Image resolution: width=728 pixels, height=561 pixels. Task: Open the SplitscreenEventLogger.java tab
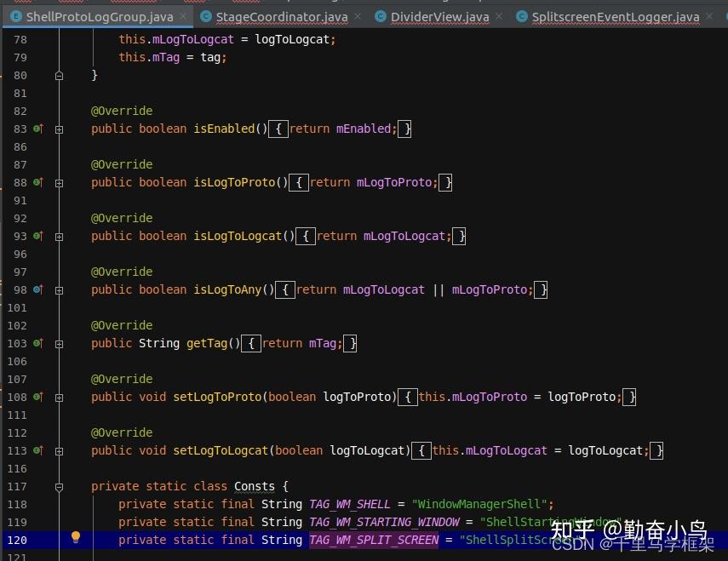(x=615, y=17)
